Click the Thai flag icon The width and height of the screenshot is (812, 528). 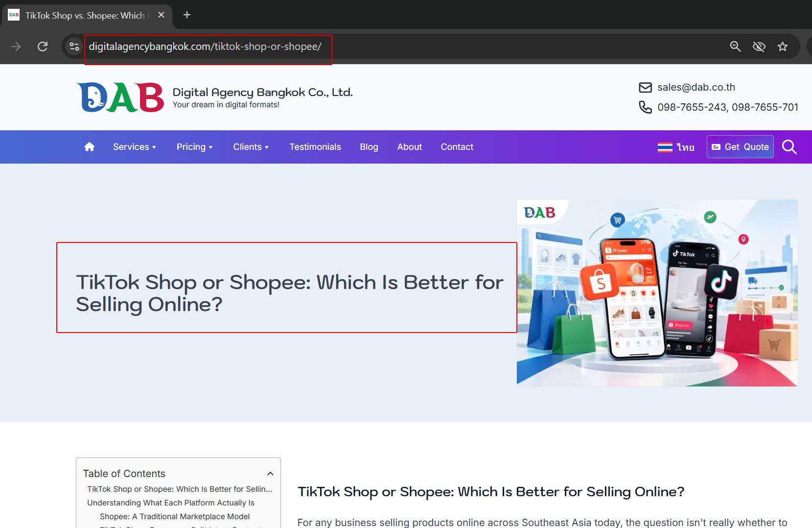click(665, 147)
